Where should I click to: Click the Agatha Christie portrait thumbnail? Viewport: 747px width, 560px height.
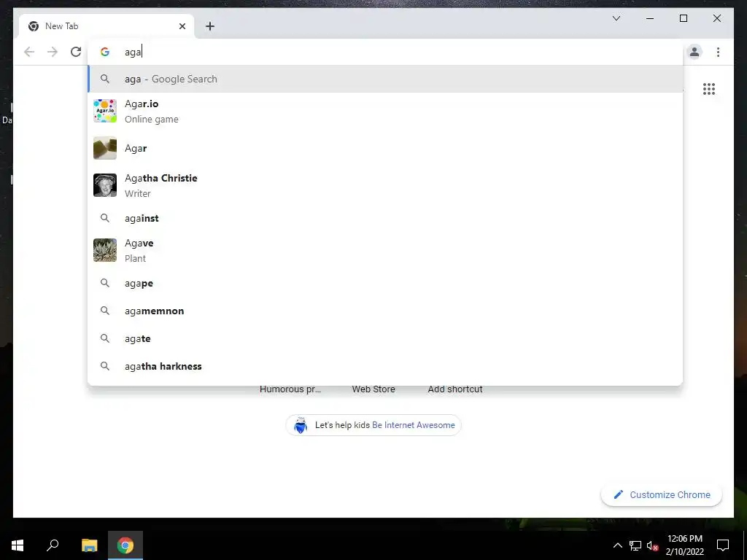[105, 185]
